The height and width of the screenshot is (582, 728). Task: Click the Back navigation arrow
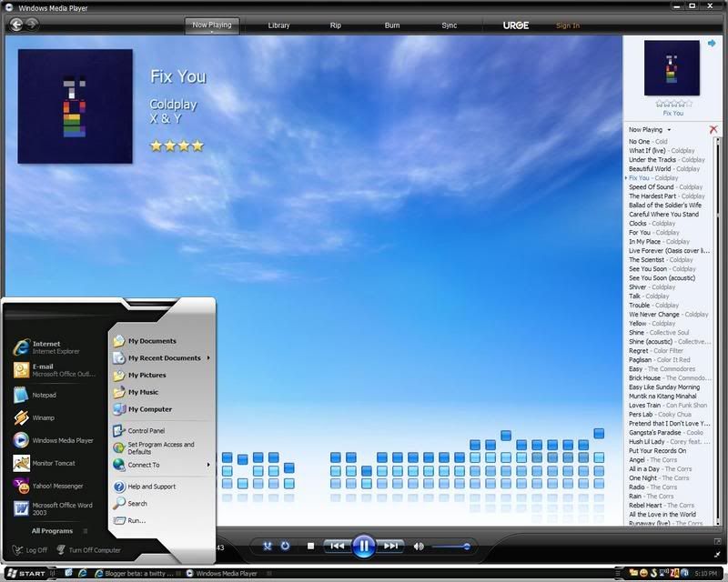(x=15, y=25)
